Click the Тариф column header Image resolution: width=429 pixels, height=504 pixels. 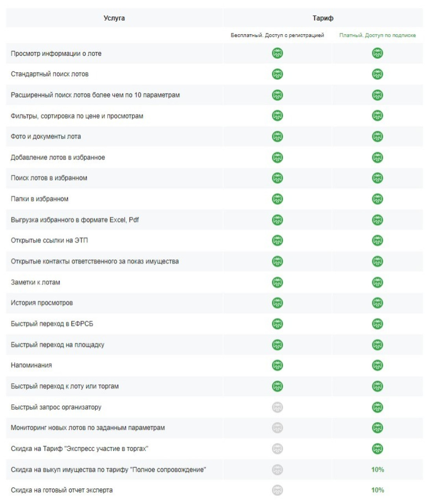tap(323, 18)
